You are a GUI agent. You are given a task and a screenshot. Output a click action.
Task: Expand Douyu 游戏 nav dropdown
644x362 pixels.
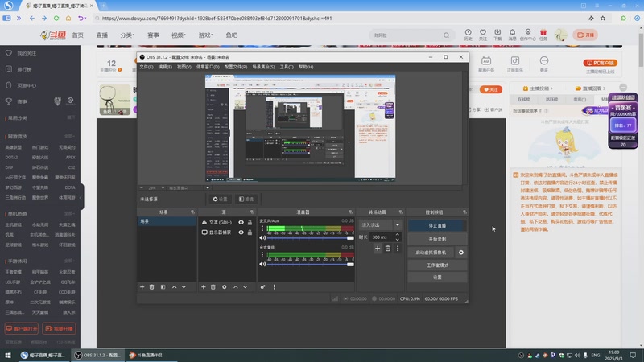[x=206, y=35]
